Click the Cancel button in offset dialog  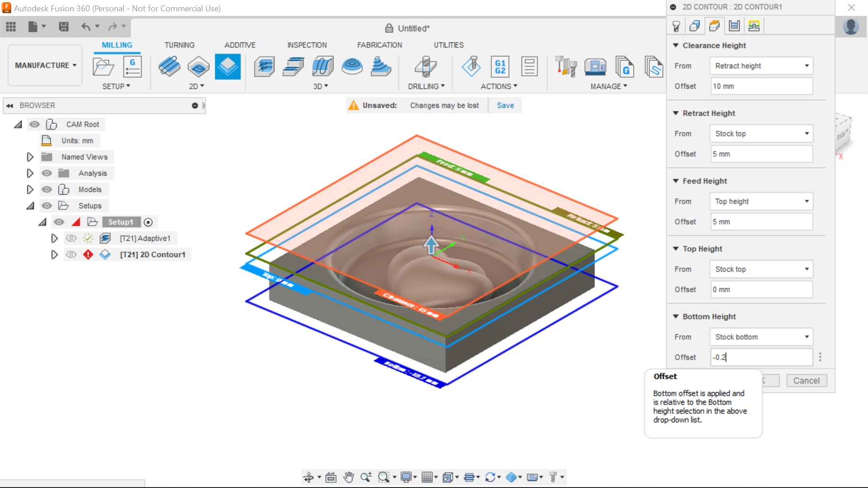[x=807, y=380]
